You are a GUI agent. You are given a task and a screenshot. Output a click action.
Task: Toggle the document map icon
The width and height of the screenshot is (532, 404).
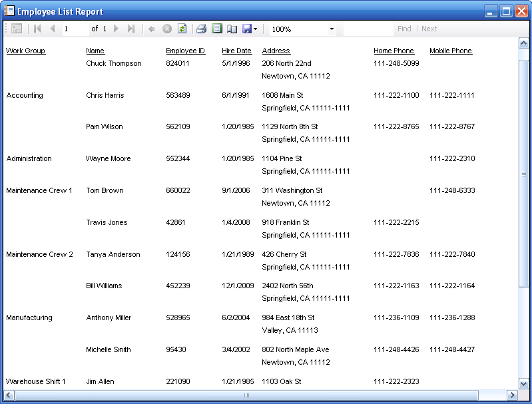click(17, 29)
